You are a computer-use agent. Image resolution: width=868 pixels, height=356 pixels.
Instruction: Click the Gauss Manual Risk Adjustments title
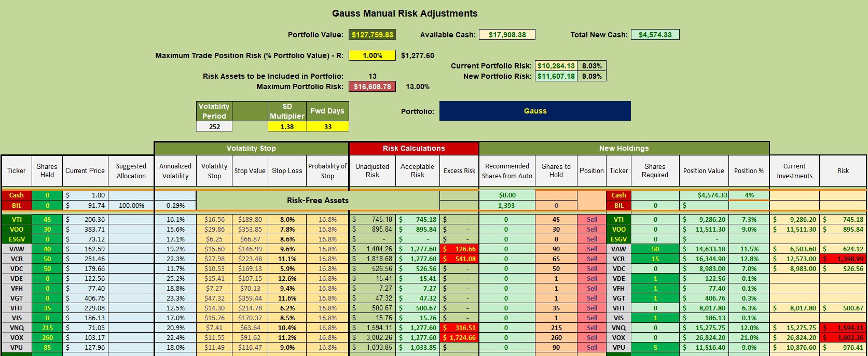coord(405,13)
